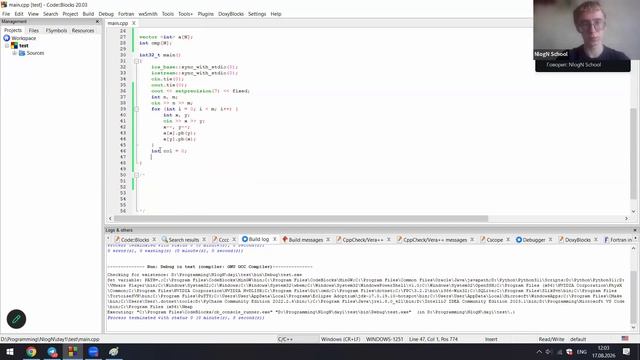Open Telegram from the taskbar
Viewport: 640px width, 360px height.
pos(52,351)
